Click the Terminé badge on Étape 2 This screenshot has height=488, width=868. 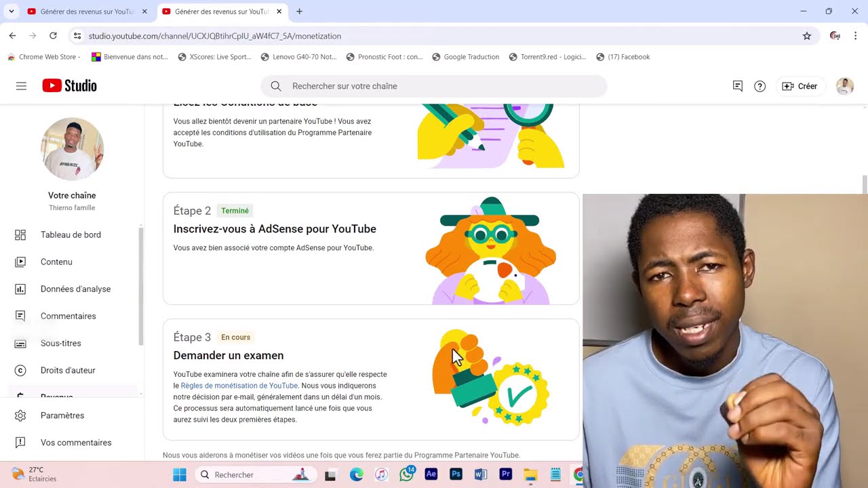(235, 211)
